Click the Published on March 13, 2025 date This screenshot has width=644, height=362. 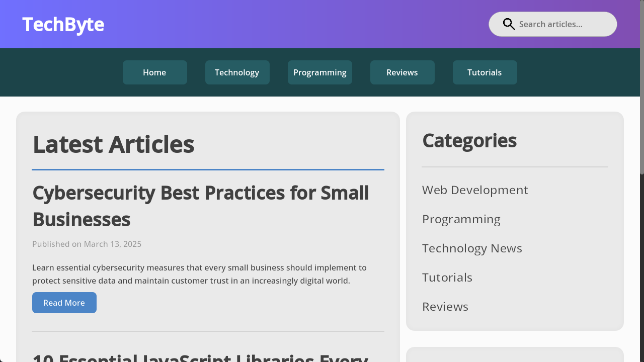[87, 244]
